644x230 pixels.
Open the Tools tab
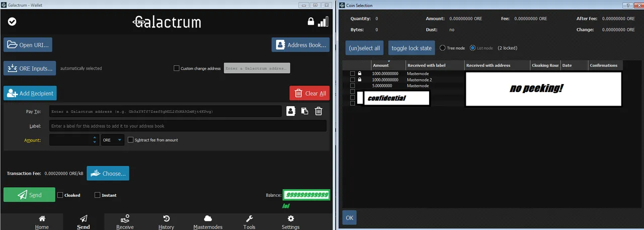coord(249,222)
